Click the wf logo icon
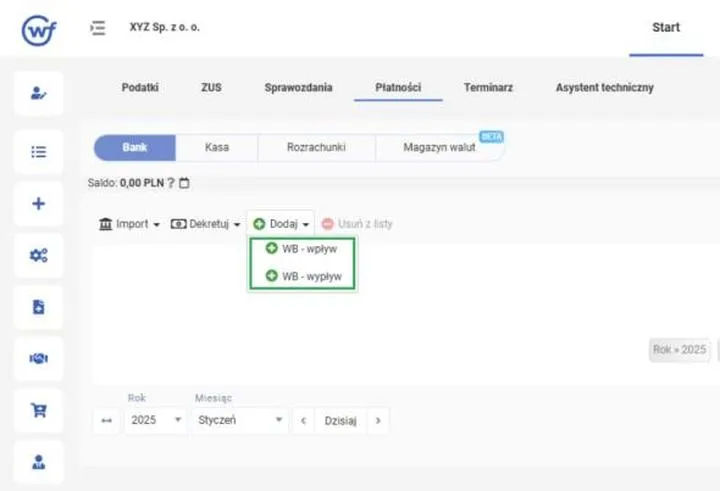The width and height of the screenshot is (720, 491). click(39, 30)
